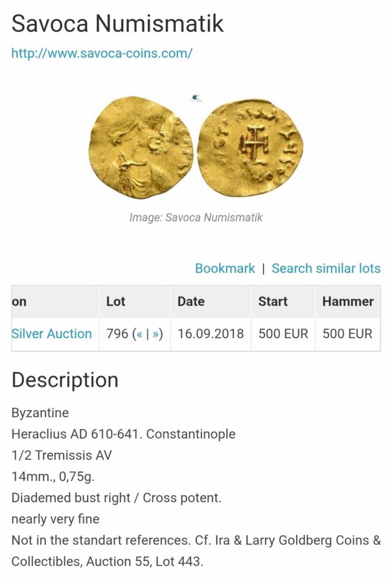Screen dimensions: 392x583
Task: Click the Lot column header
Action: click(116, 302)
